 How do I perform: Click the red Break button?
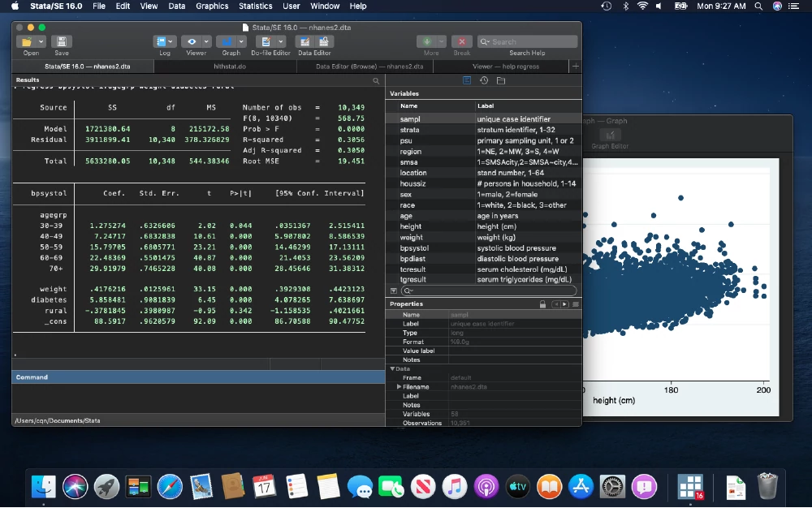click(462, 42)
